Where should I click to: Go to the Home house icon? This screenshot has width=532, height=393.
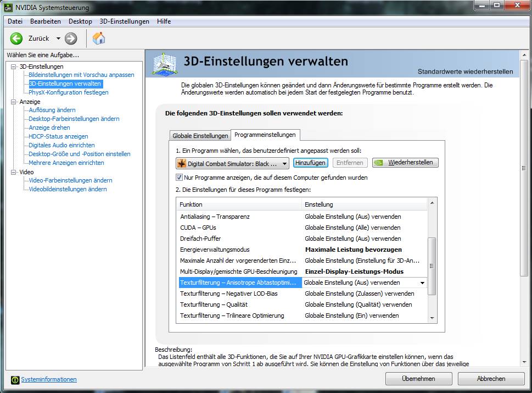tap(99, 38)
